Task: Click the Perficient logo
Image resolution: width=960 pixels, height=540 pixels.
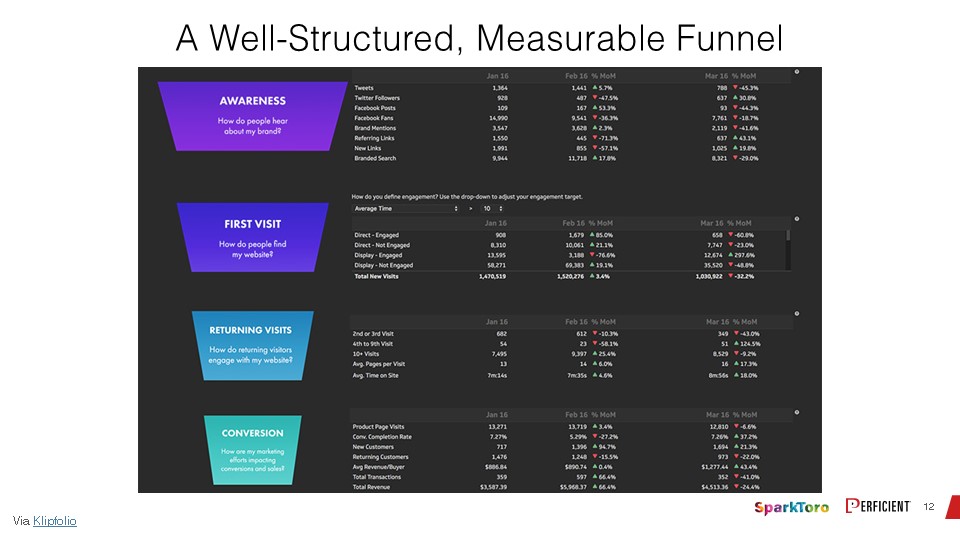Action: click(x=878, y=506)
